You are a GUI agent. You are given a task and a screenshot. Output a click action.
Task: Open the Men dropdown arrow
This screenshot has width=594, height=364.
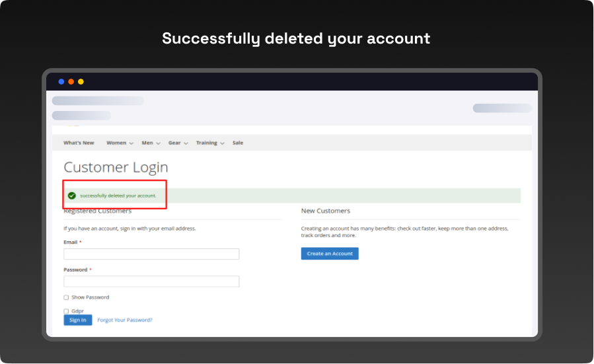tap(159, 143)
